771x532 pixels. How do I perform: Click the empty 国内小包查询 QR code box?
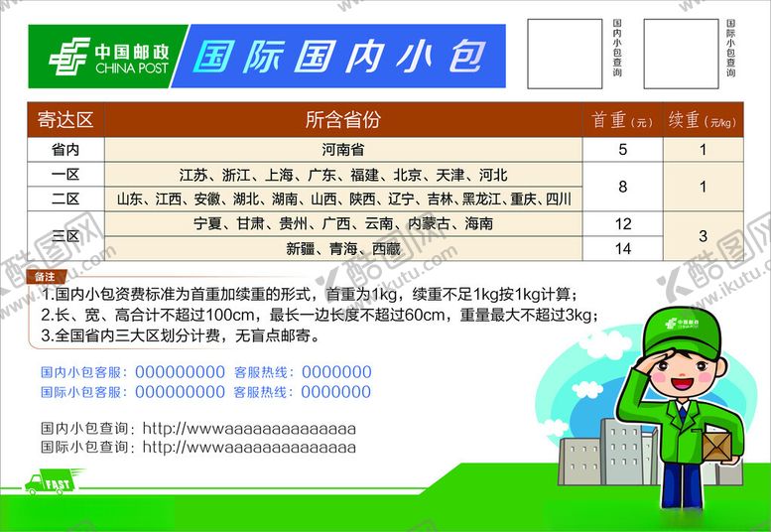pos(564,53)
